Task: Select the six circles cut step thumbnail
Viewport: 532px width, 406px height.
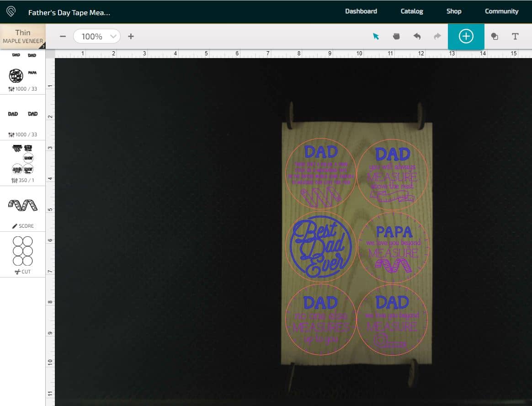Action: click(x=23, y=251)
